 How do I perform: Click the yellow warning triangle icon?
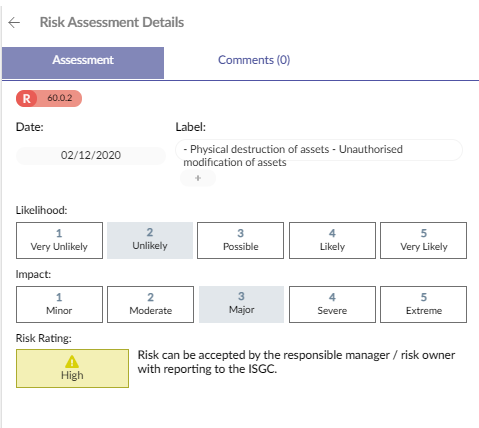pos(72,361)
